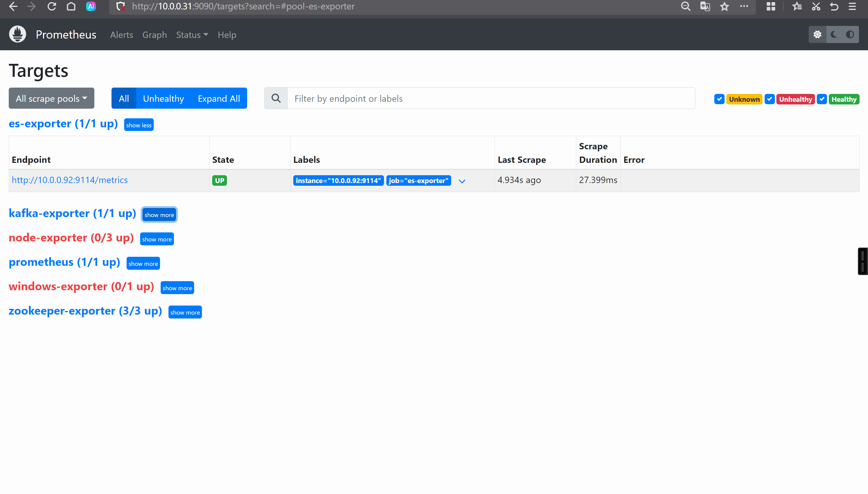Show more for node-exporter pool
Image resolution: width=868 pixels, height=494 pixels.
pyautogui.click(x=156, y=239)
